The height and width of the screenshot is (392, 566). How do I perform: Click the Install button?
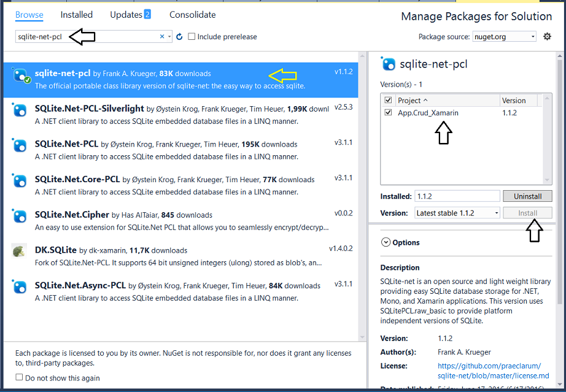tap(527, 213)
